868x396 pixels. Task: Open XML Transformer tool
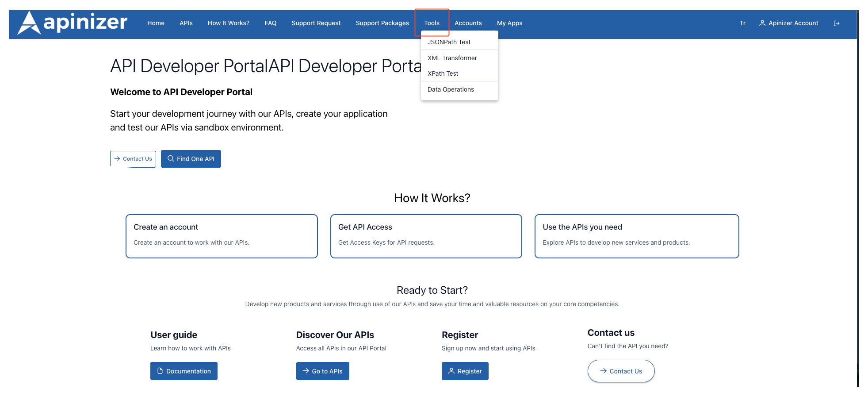point(452,58)
